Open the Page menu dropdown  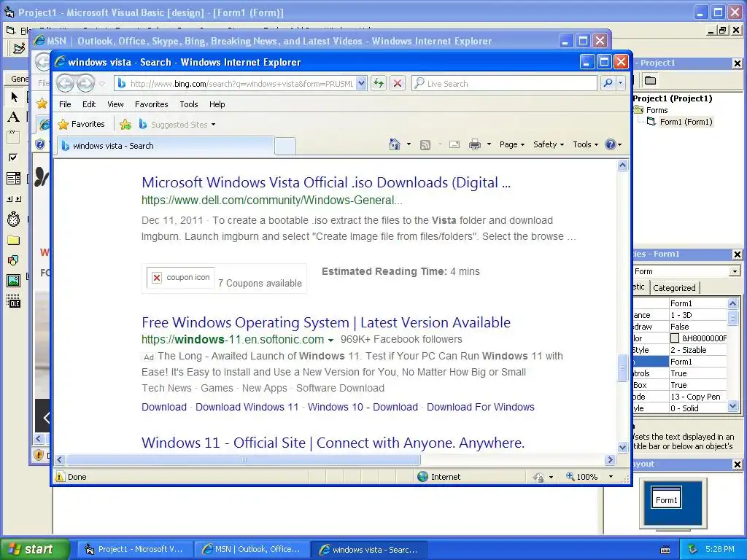511,144
